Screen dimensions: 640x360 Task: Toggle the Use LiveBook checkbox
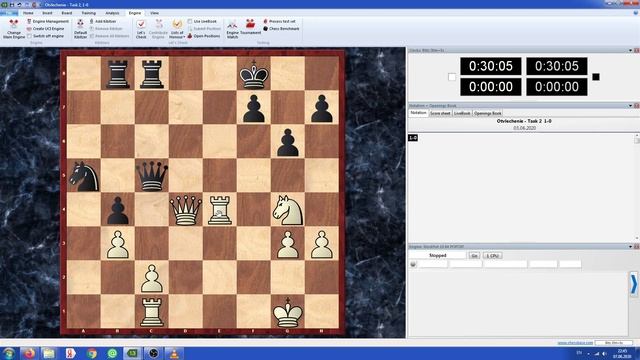[190, 21]
